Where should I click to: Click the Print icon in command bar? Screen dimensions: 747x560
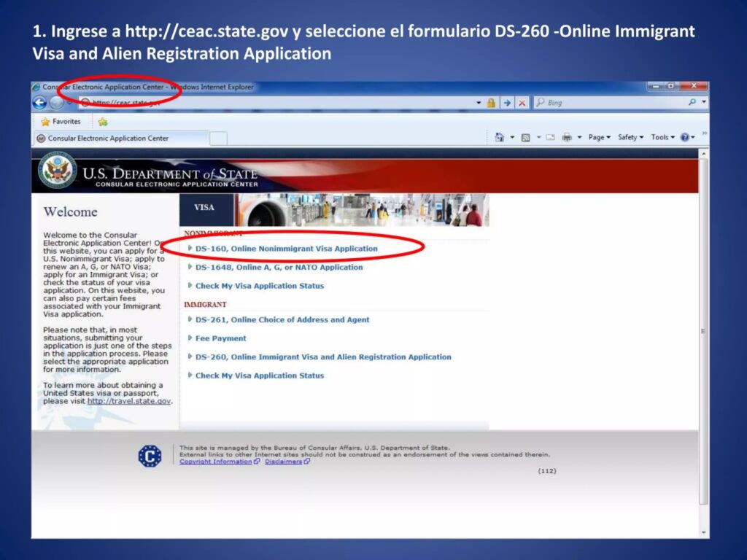(567, 137)
